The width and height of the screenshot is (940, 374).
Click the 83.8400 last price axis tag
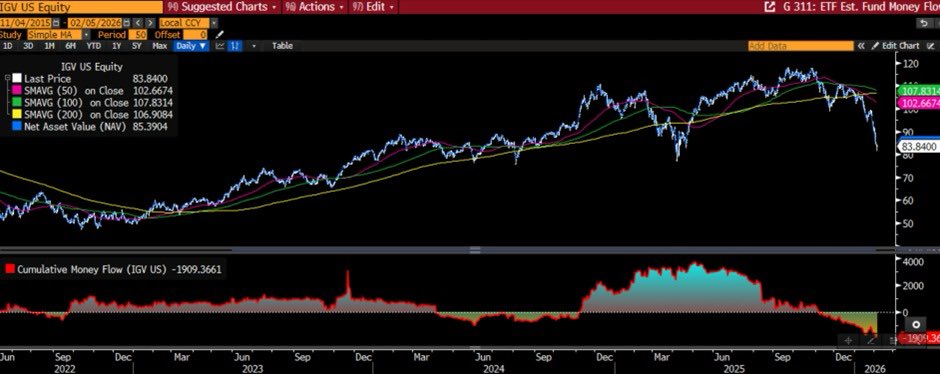click(918, 146)
